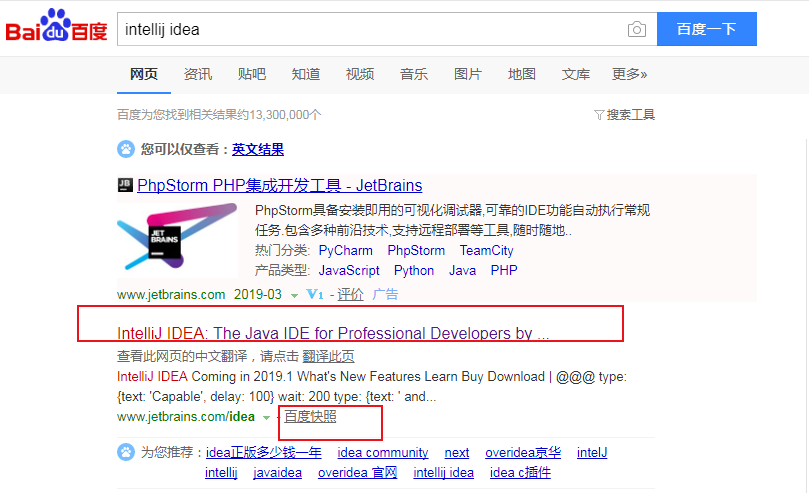Open the 图片 tab
The image size is (809, 493).
coord(467,74)
